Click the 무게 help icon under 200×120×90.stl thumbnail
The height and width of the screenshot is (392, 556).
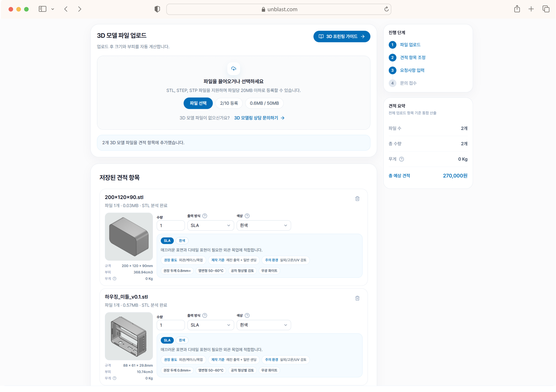tap(115, 279)
